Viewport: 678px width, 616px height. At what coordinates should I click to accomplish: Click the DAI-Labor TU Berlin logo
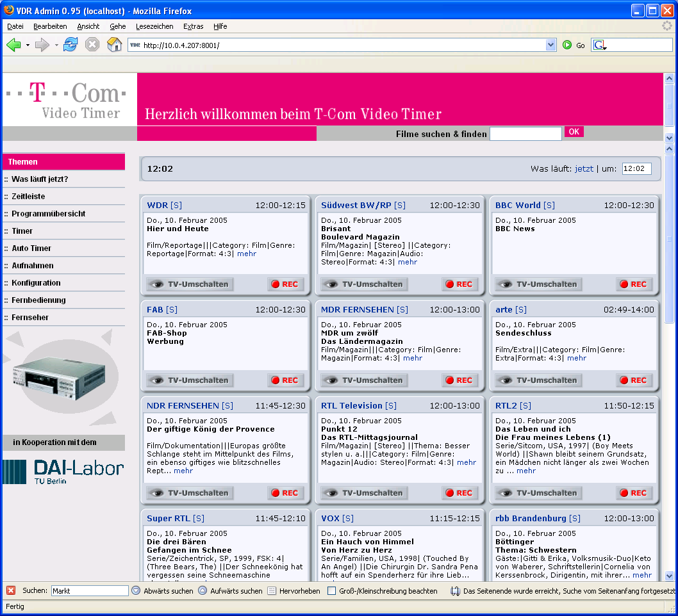[x=63, y=471]
